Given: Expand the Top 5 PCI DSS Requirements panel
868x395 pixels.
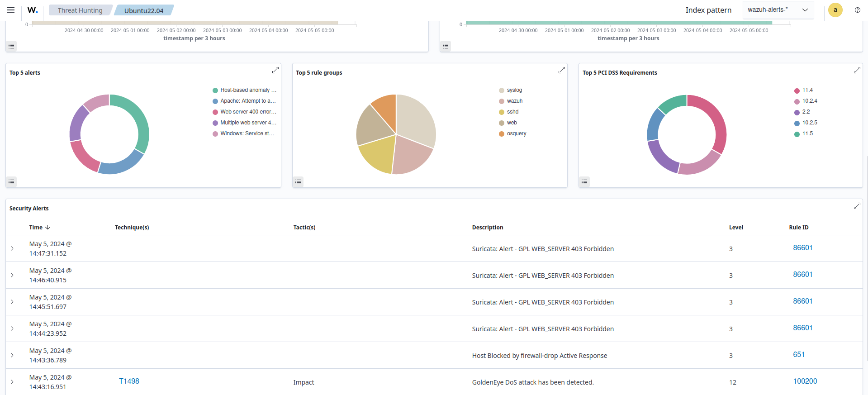Looking at the screenshot, I should click(857, 70).
